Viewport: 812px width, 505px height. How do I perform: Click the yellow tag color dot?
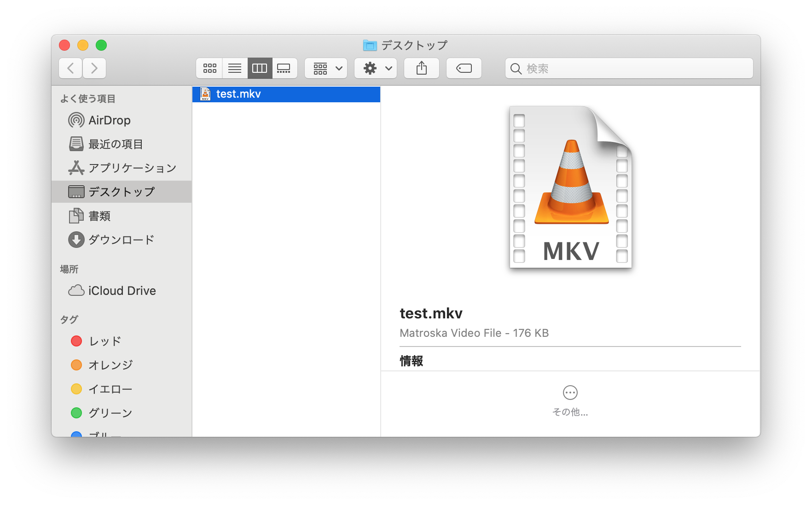pyautogui.click(x=76, y=389)
